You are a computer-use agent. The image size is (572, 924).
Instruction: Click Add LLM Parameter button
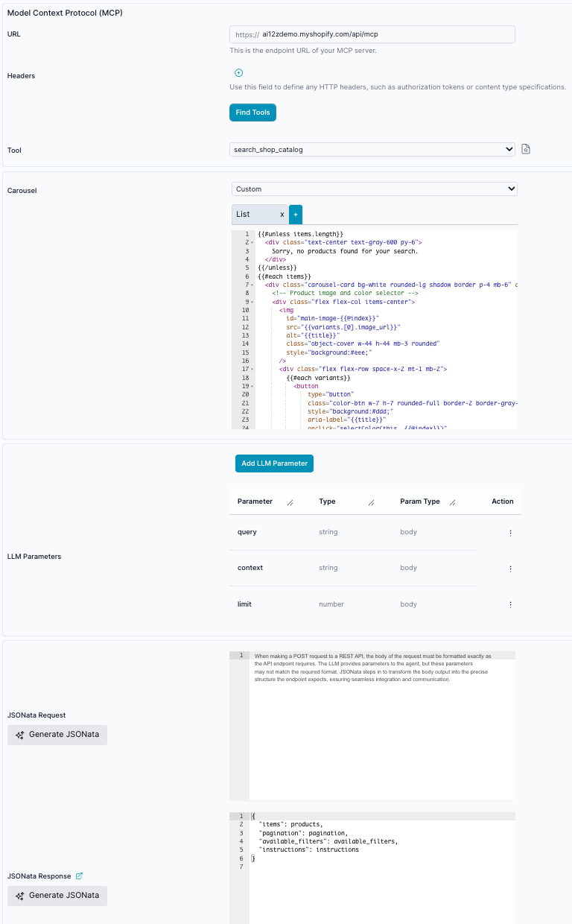click(274, 463)
